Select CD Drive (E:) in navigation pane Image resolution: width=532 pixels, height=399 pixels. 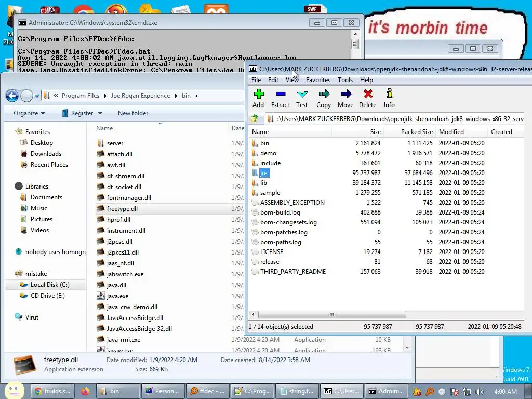click(47, 295)
